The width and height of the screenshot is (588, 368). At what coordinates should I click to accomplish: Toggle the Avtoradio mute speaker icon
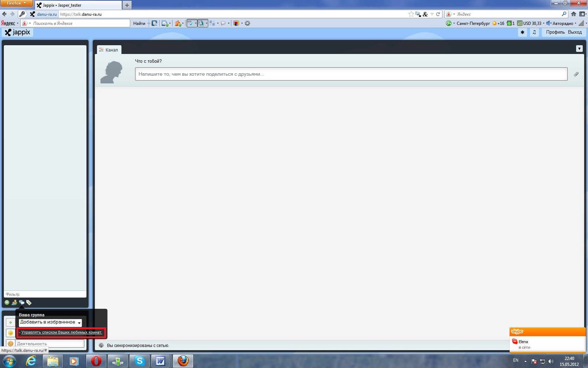point(549,23)
